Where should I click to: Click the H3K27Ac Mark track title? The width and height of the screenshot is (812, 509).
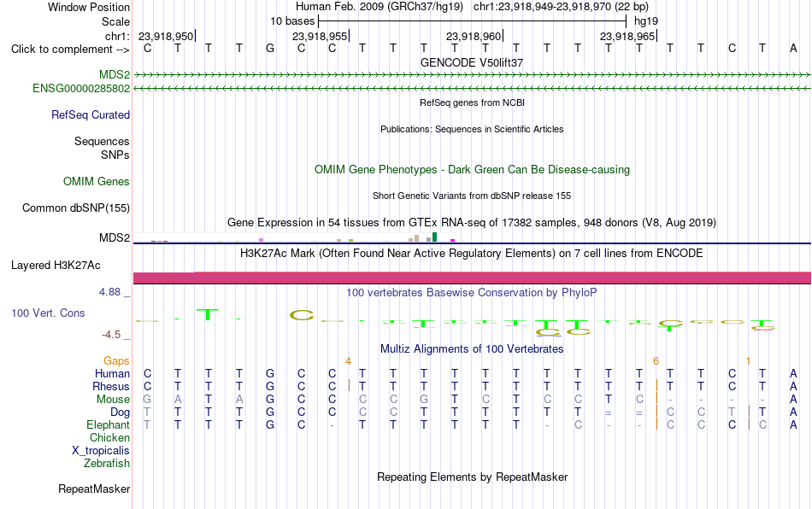coord(472,254)
